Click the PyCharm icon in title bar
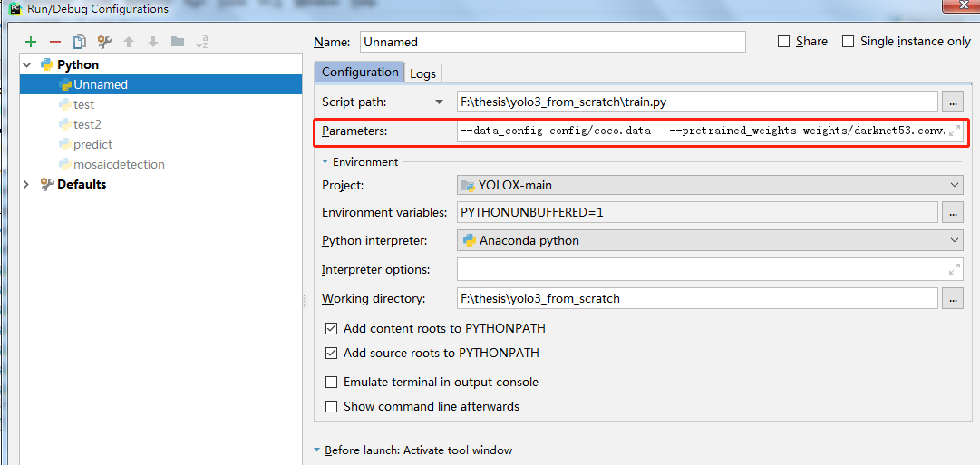Screen dimensions: 980x465 (x=15, y=9)
